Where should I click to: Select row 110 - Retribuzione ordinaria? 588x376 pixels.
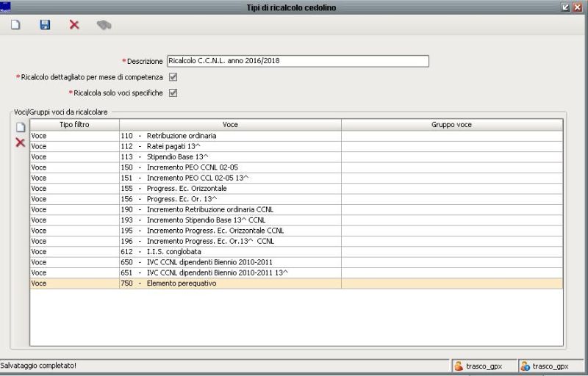point(230,136)
